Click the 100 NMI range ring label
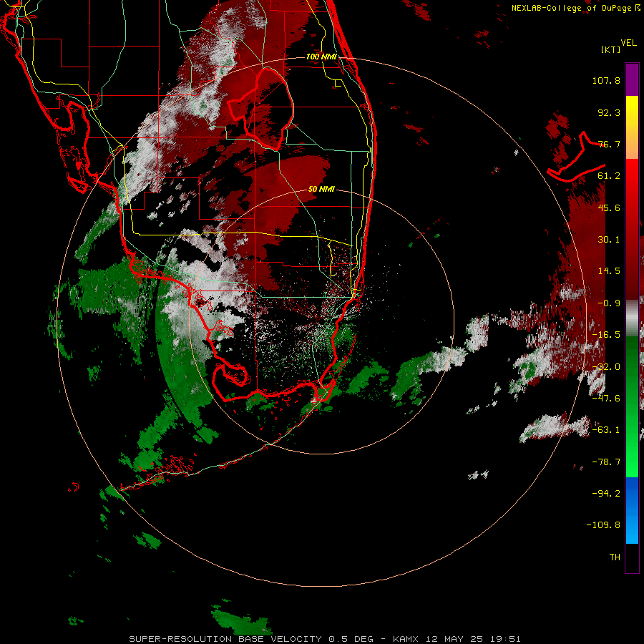Screen dimensions: 644x644 tap(321, 57)
